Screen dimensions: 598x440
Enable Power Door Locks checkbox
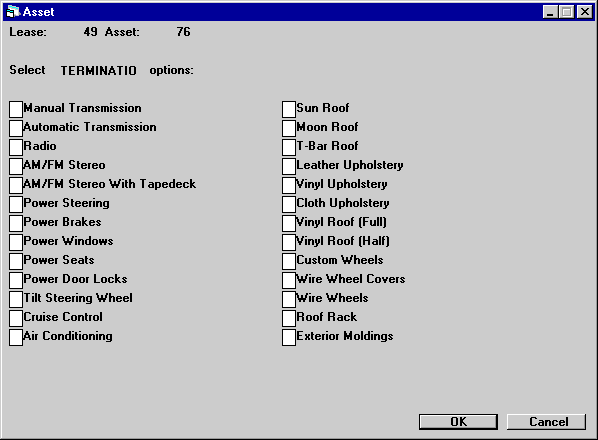[16, 280]
